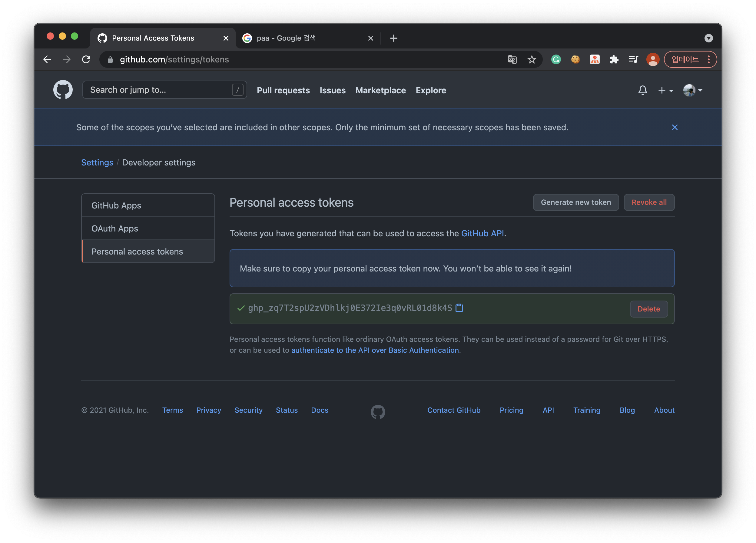Click the yellow minimize window button
Viewport: 756px width, 543px height.
point(62,36)
